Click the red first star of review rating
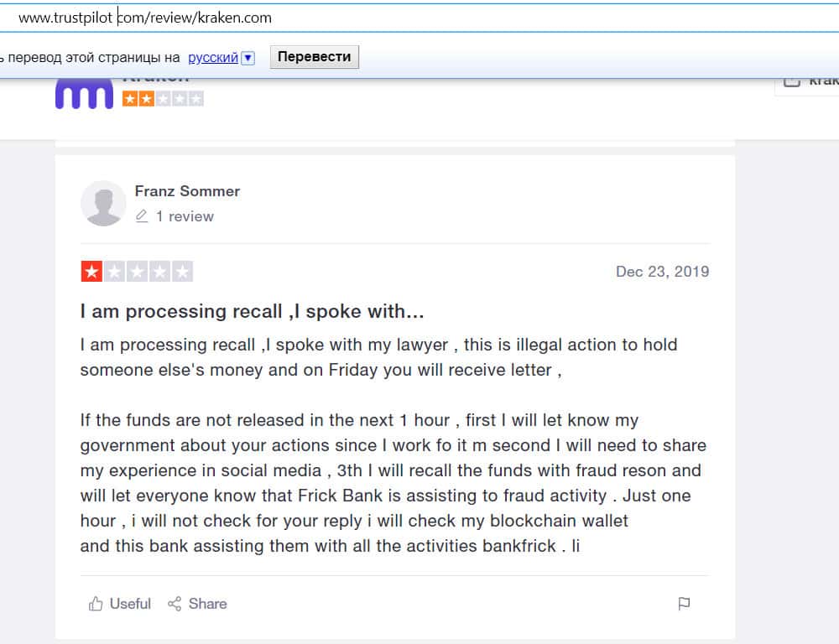 [91, 272]
